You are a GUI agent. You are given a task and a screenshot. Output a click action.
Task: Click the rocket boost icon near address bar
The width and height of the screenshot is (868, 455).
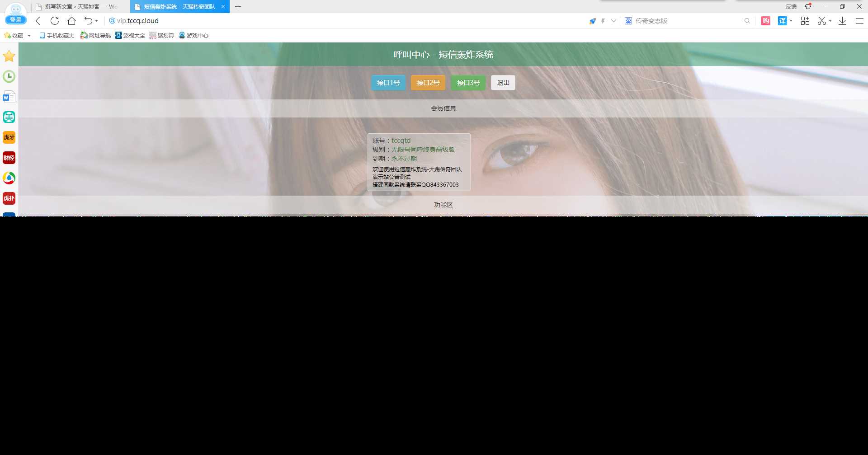pos(593,21)
